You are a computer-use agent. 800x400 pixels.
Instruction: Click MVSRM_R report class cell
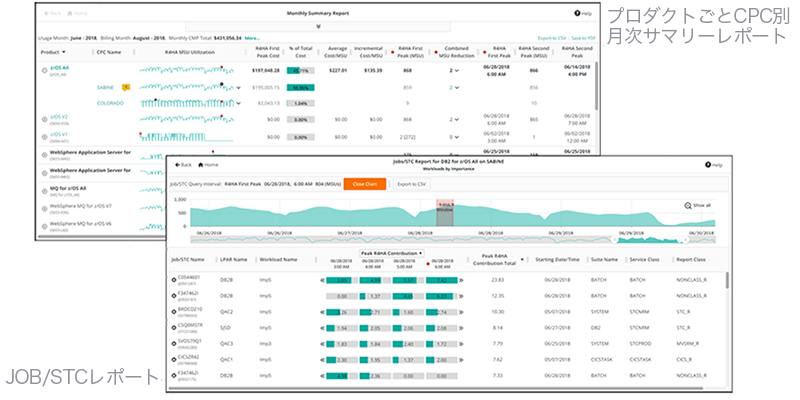pyautogui.click(x=686, y=343)
